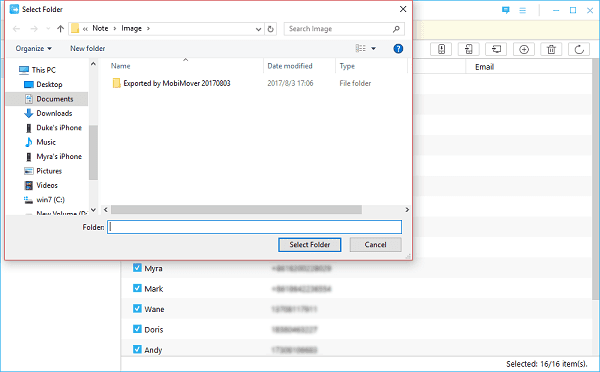The height and width of the screenshot is (372, 600).
Task: Click the horizontal scrollbar in file list
Action: (x=236, y=210)
